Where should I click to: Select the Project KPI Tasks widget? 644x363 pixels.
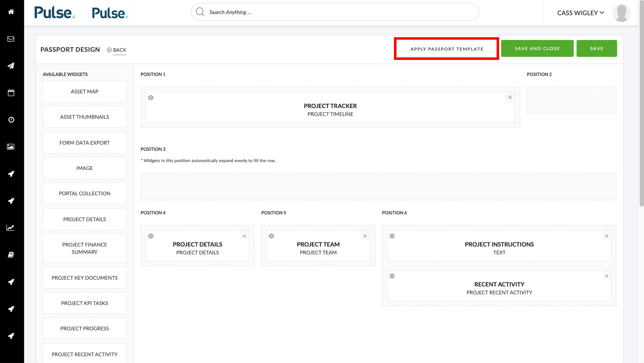point(84,303)
